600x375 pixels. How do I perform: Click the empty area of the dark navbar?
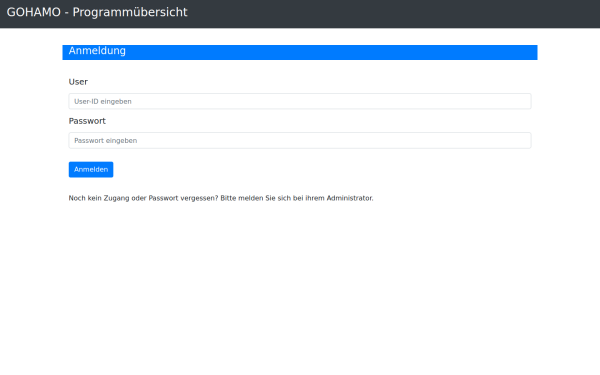pos(394,14)
